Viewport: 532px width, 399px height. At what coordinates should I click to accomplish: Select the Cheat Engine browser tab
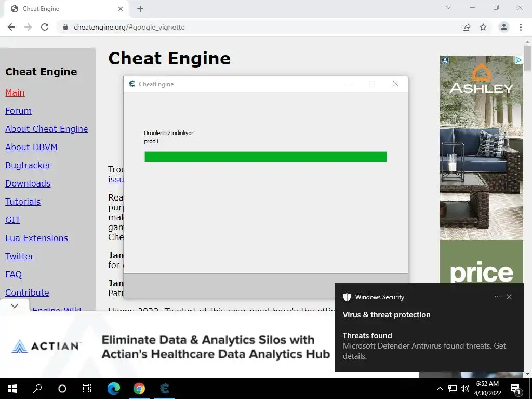(x=66, y=9)
